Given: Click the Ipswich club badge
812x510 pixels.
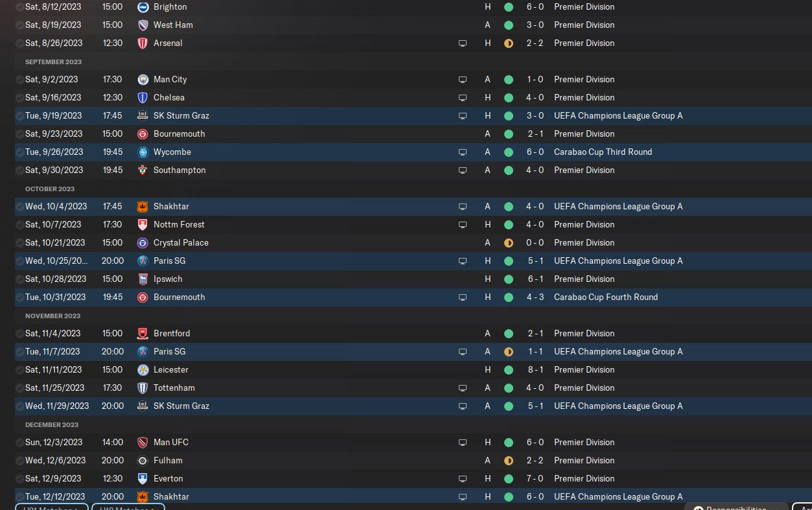Looking at the screenshot, I should pos(143,279).
